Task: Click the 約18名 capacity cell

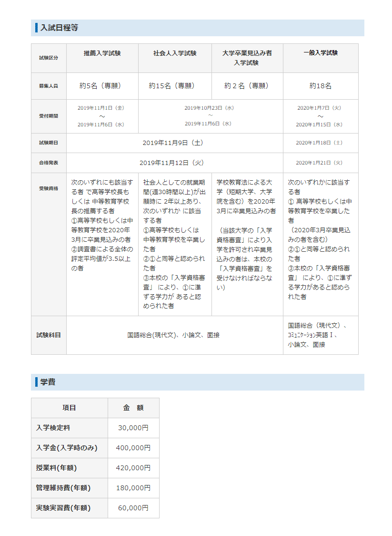Action: pos(321,86)
